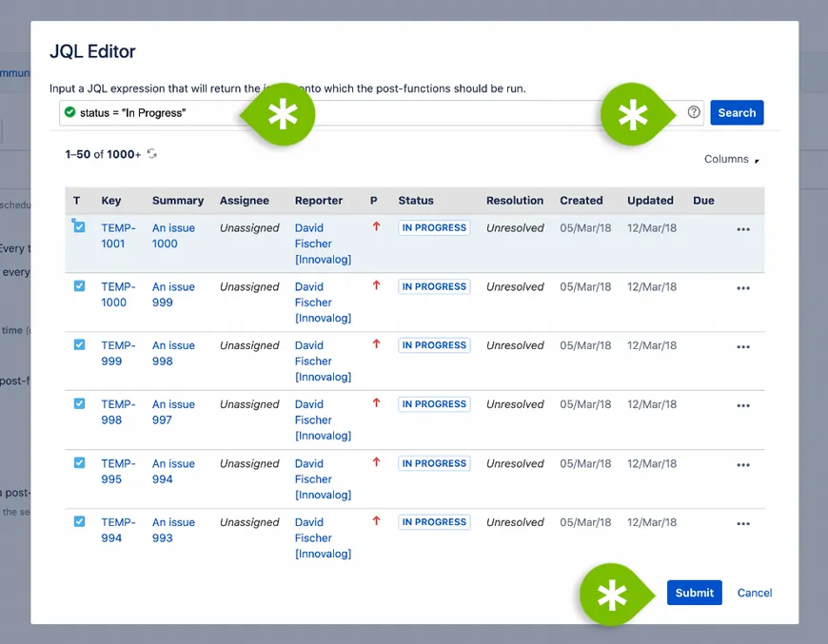
Task: Uncheck the issue type box for TEMP-1001
Action: [x=79, y=227]
